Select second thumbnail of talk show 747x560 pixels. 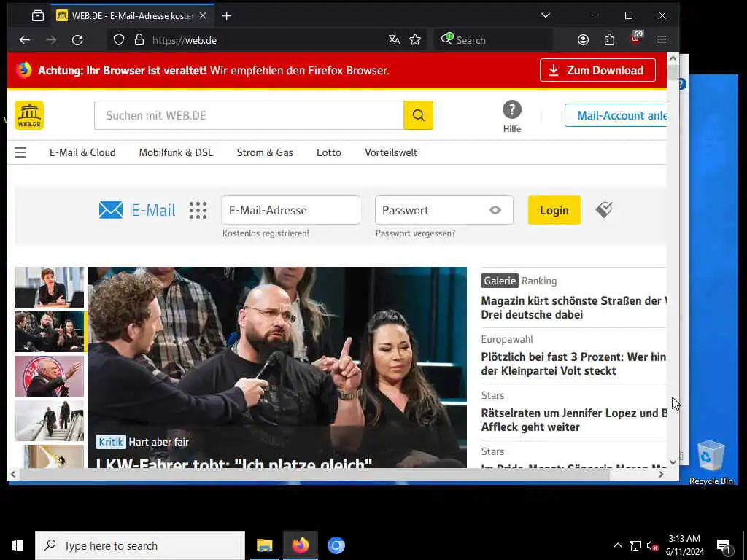click(x=49, y=332)
